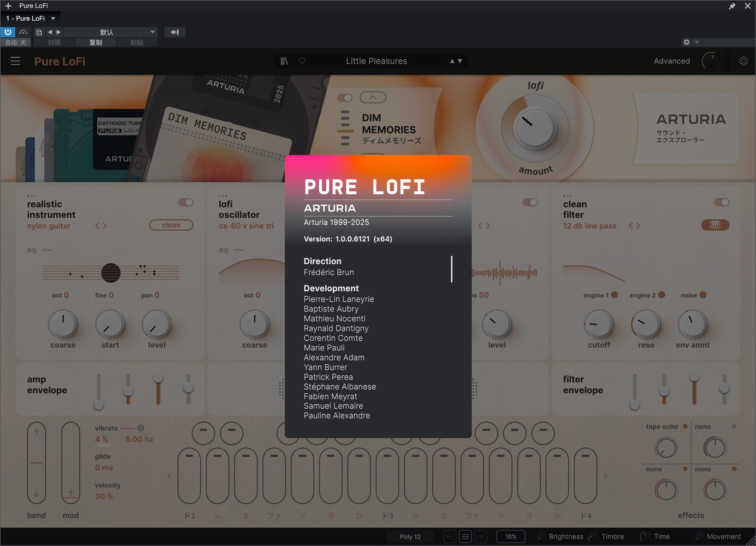Shift keyboard right with arrow
Viewport: 756px width, 546px height.
tap(606, 476)
